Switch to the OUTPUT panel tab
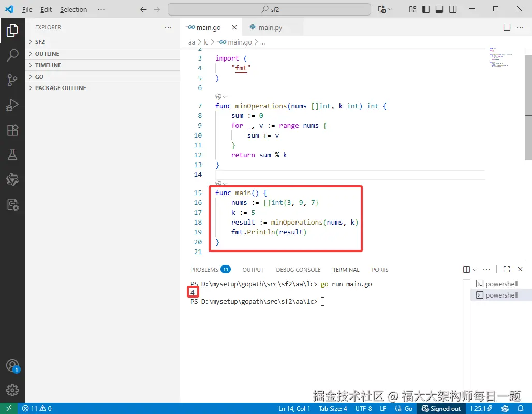 pyautogui.click(x=253, y=270)
